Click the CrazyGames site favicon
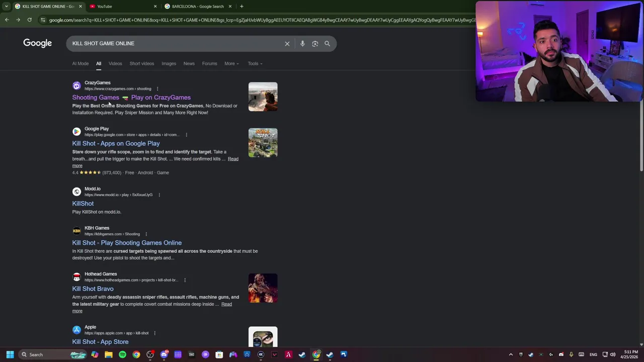 [x=76, y=86]
